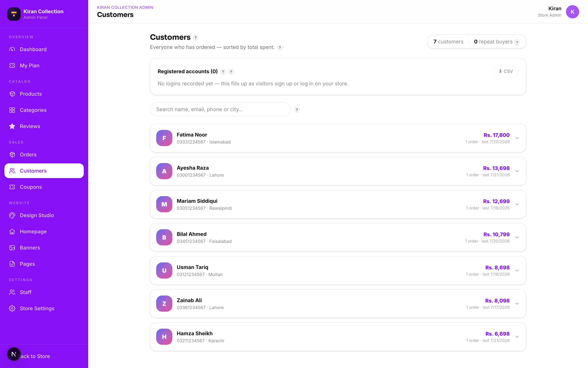The image size is (588, 368).
Task: Click the Customers people icon in sidebar
Action: [12, 171]
